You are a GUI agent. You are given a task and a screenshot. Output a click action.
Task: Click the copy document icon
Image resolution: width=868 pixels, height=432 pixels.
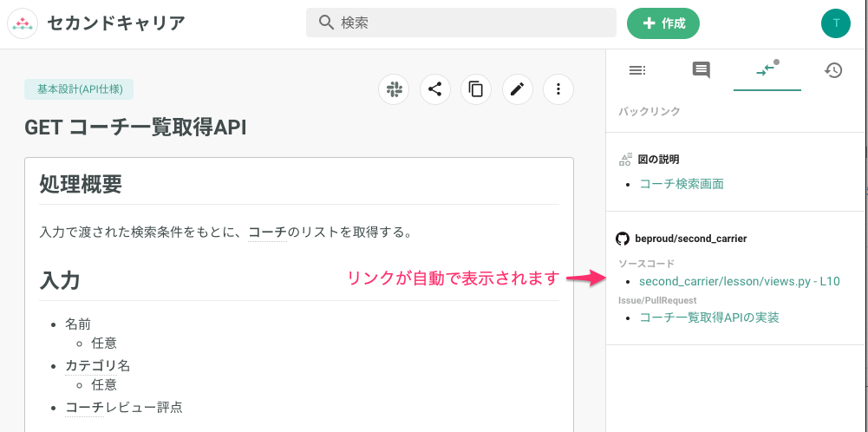click(x=476, y=88)
